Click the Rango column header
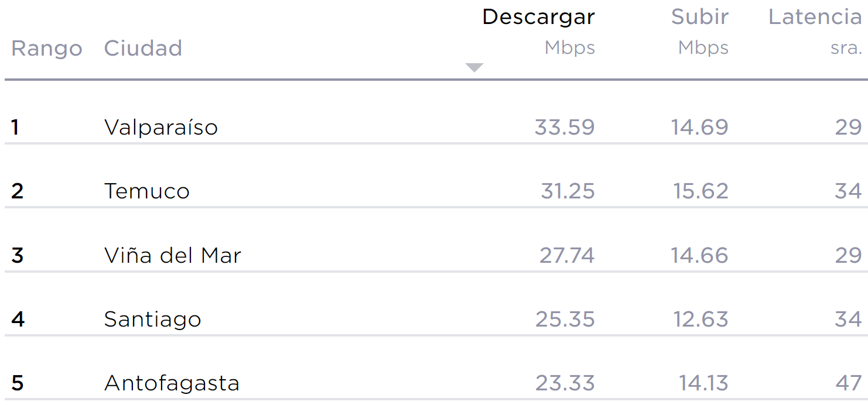The image size is (868, 405). tap(47, 48)
